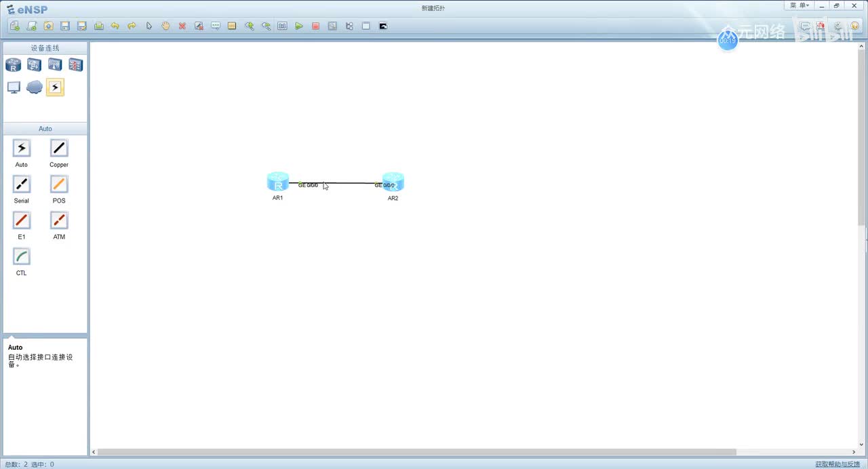Click the forum chat bubble icon
868x469 pixels.
pos(806,26)
